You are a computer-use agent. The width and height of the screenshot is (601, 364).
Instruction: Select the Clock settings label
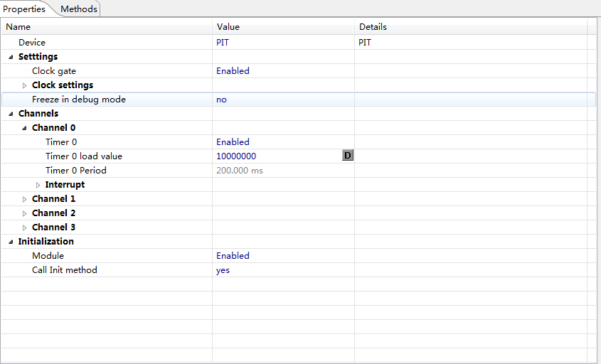63,85
